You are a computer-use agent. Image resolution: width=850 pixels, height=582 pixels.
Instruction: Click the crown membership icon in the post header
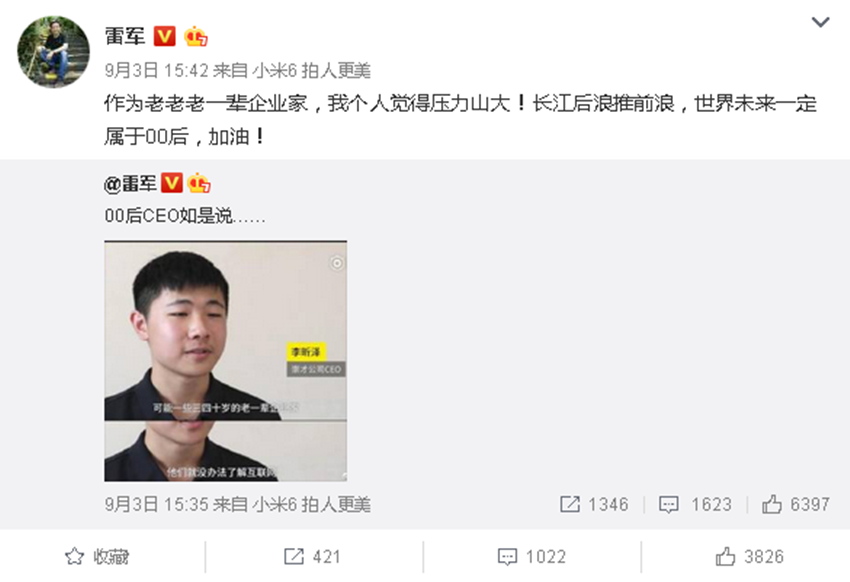196,36
